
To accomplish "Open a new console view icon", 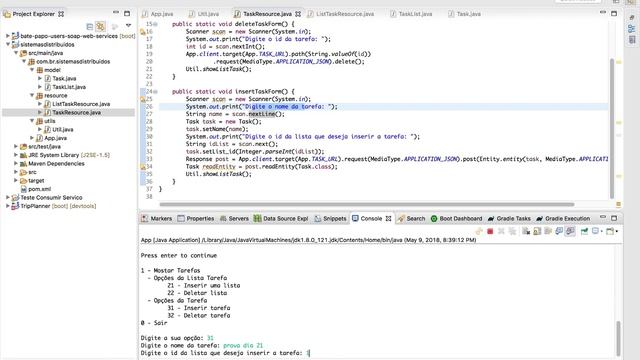I will click(610, 231).
